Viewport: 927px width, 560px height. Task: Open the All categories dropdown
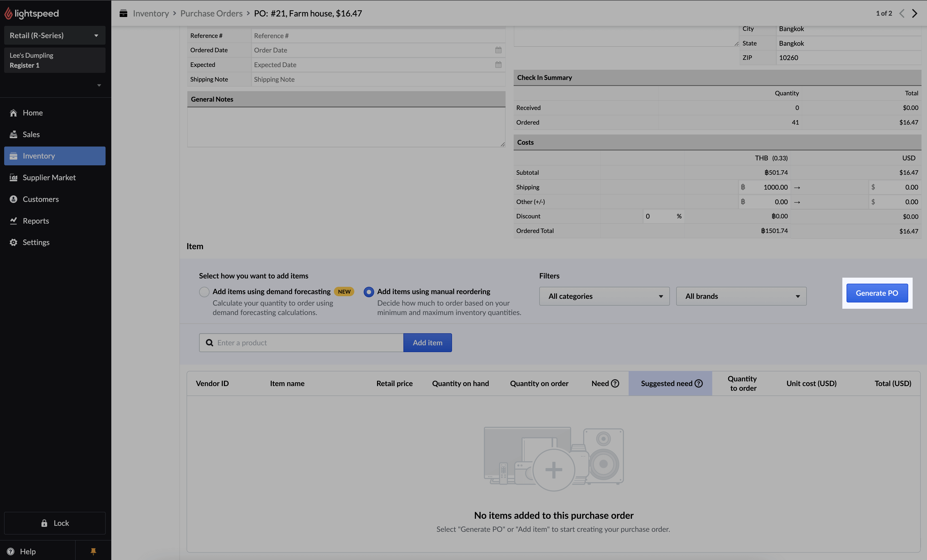pyautogui.click(x=604, y=296)
